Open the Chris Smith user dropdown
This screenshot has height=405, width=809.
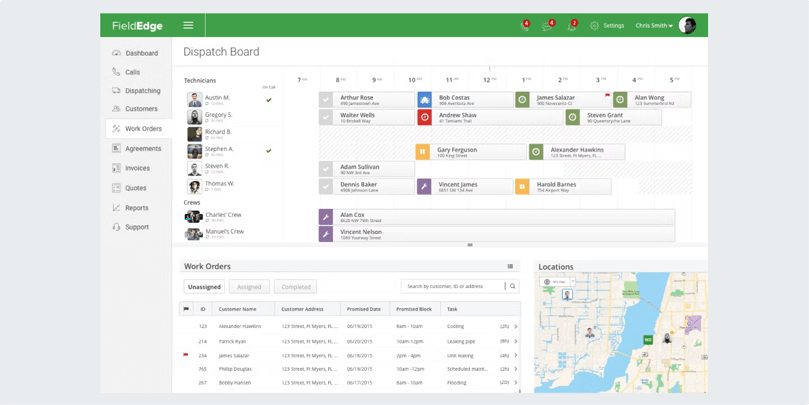[x=654, y=26]
